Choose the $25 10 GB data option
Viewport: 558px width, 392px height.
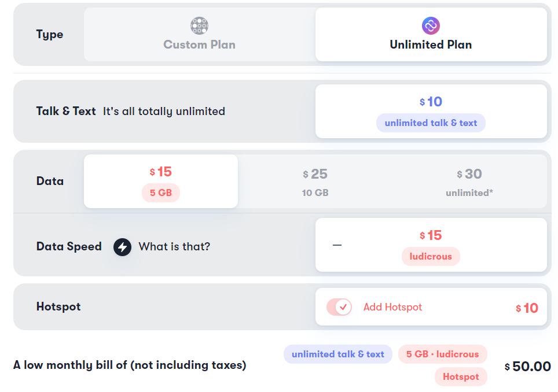point(315,182)
